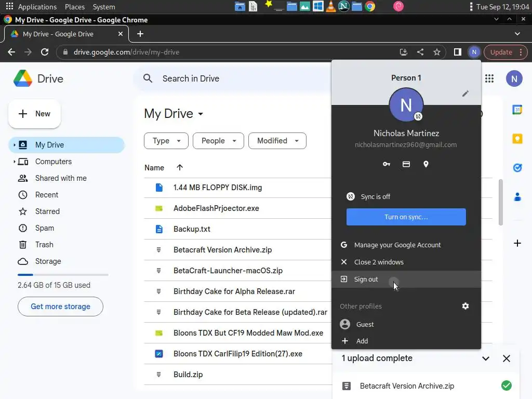Open Chrome tab search chevron
The height and width of the screenshot is (399, 532).
(x=517, y=34)
